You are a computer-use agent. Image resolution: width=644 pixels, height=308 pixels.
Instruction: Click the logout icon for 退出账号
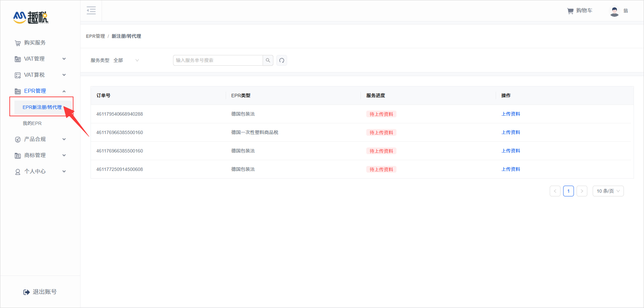26,292
